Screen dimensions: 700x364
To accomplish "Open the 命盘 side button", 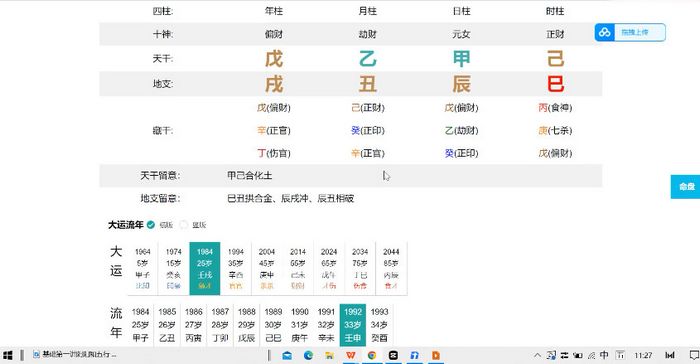I will 686,187.
